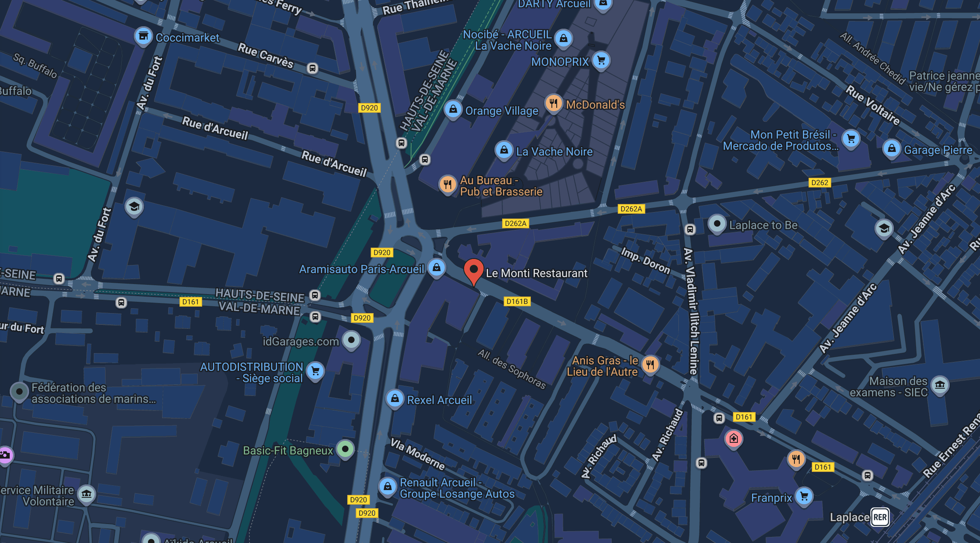Select the AUTODISTRIBUTION cart icon

tap(315, 371)
